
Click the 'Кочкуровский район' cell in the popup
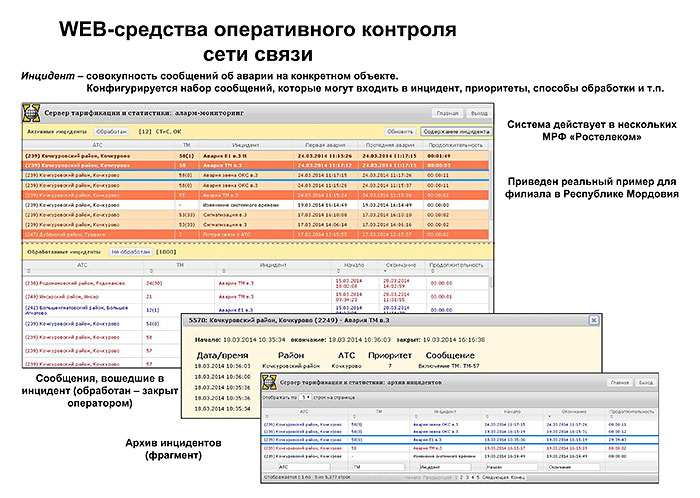[x=291, y=366]
